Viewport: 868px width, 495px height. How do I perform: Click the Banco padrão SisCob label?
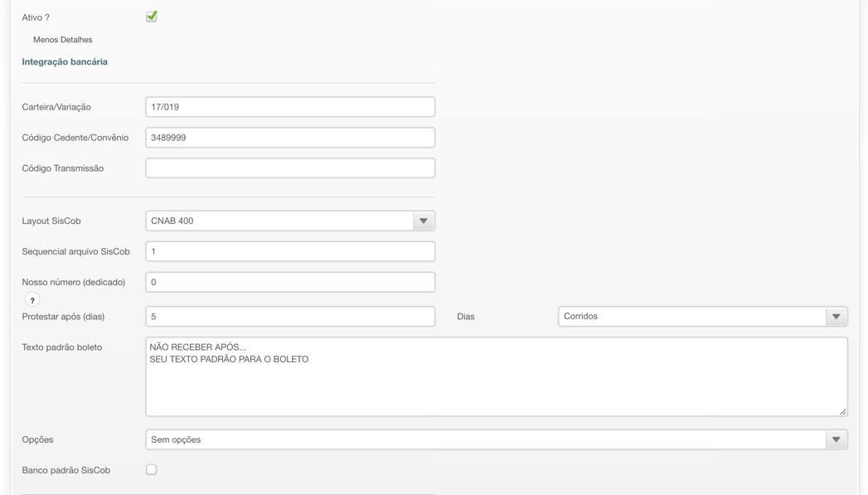(66, 471)
